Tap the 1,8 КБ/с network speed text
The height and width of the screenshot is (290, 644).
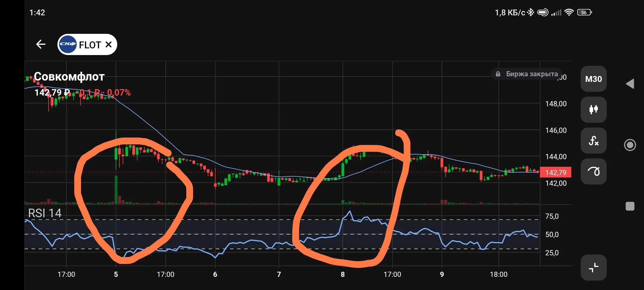point(510,13)
